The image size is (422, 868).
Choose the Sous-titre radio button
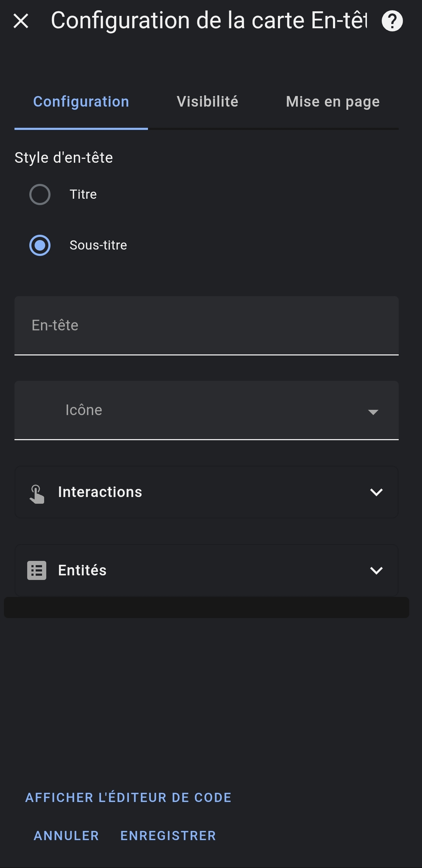pos(40,245)
